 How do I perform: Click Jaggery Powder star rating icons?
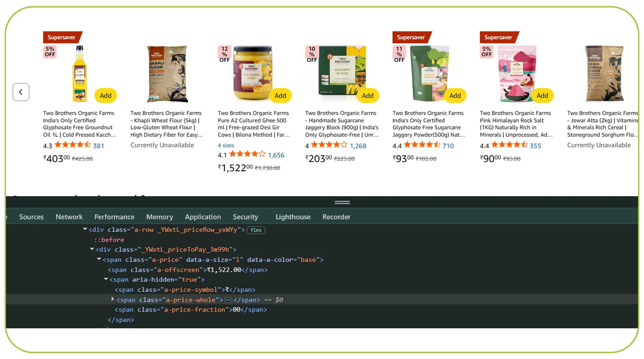[422, 145]
